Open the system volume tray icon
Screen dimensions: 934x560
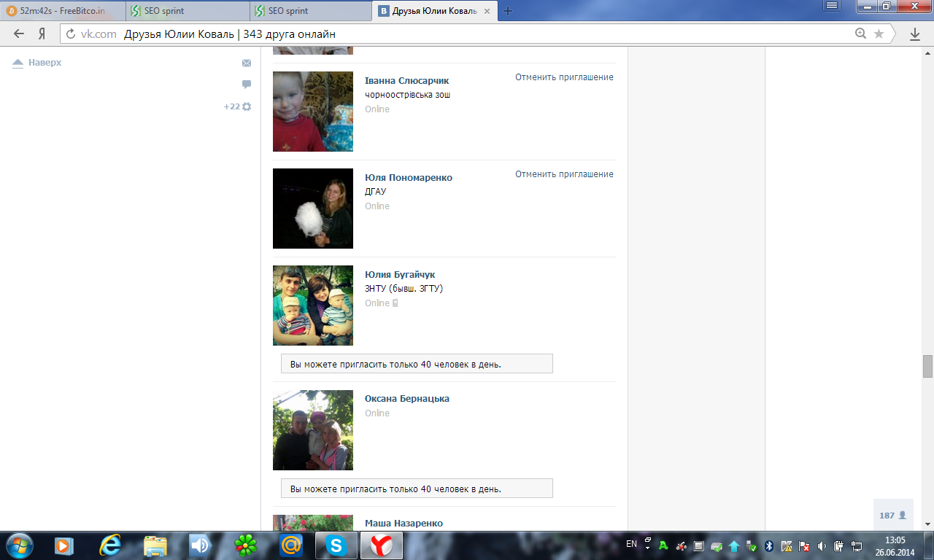pos(822,545)
